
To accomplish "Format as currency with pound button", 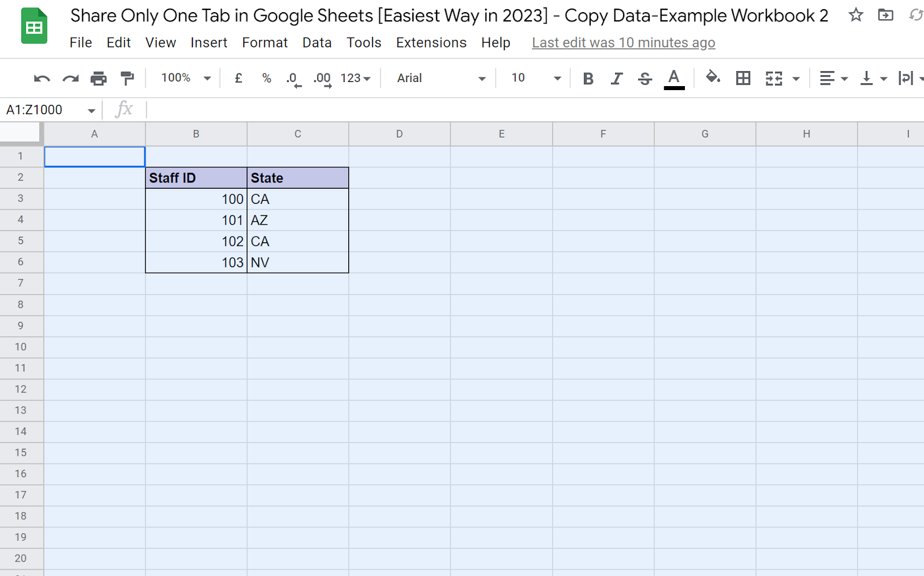I will pos(239,78).
